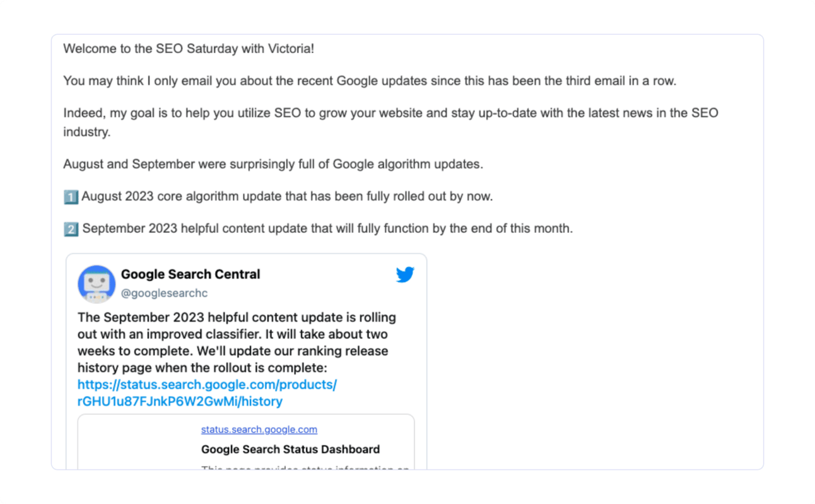Screen dimensions: 815x504
Task: Click the 'Indeed, my goal is to help' paragraph
Action: [390, 113]
